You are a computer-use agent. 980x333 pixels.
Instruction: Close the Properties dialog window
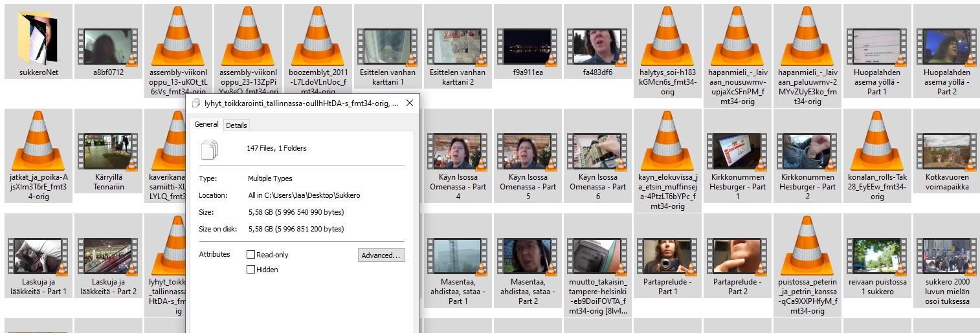click(409, 103)
